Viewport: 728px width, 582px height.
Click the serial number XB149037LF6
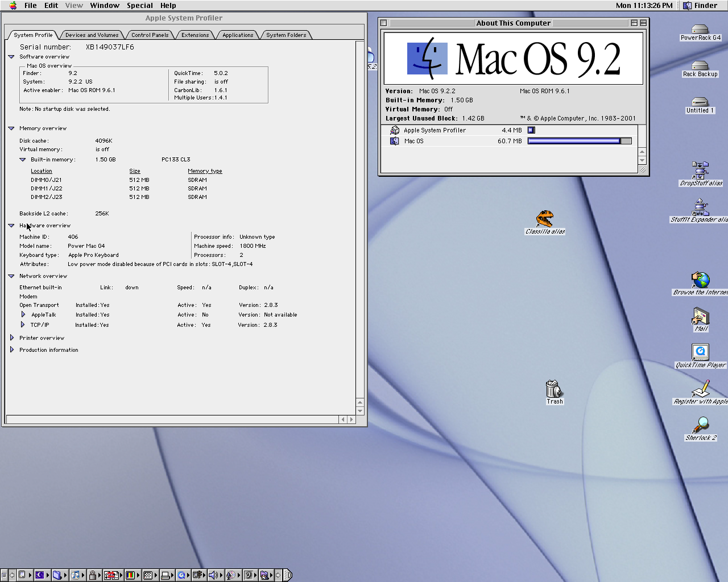110,47
